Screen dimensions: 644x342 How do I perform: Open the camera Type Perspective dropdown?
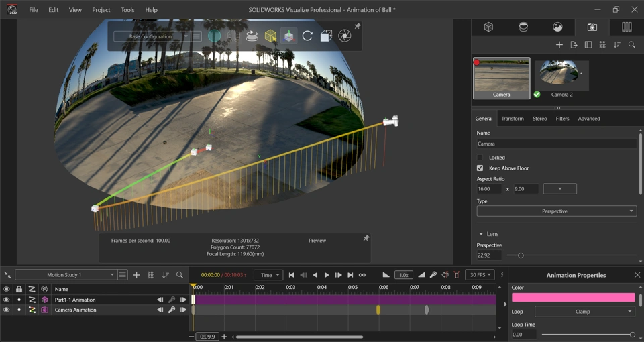[556, 211]
